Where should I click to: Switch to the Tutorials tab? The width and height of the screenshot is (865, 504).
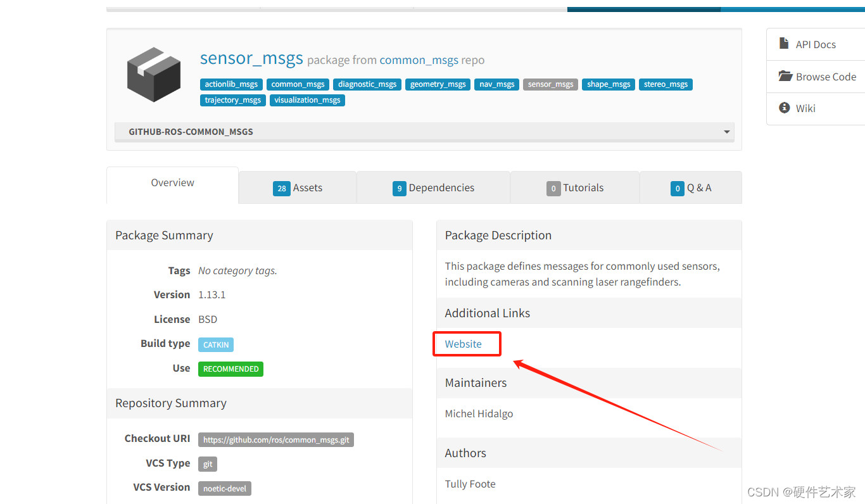point(575,187)
